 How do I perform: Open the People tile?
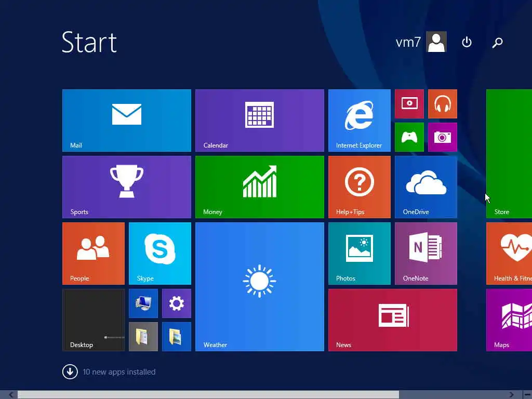[94, 254]
